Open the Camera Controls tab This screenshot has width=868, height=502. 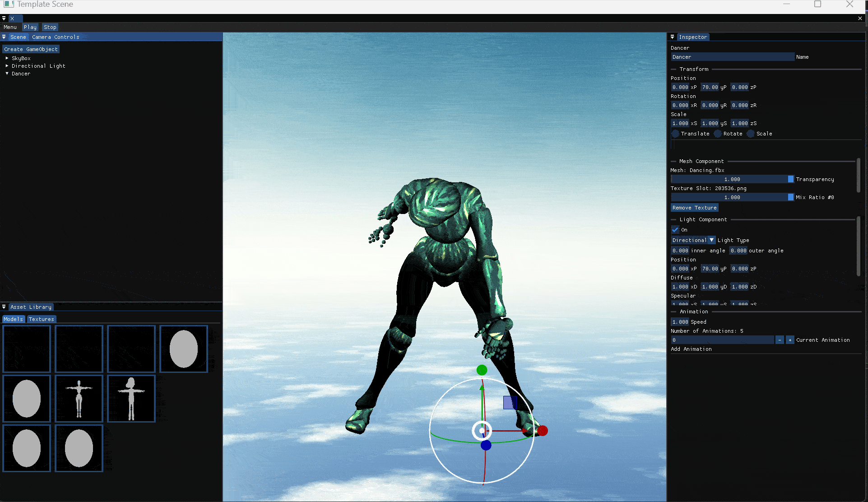(56, 37)
